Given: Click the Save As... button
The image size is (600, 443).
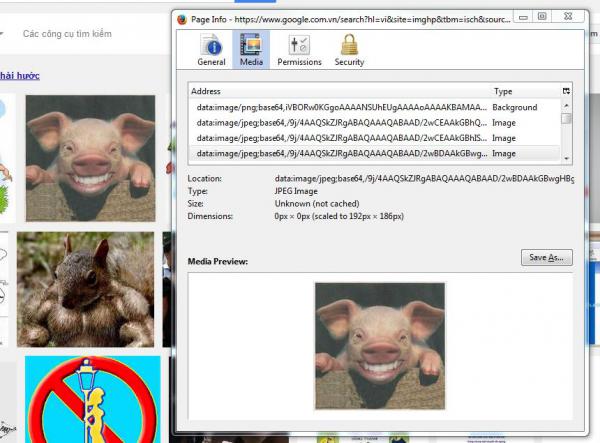Looking at the screenshot, I should point(546,257).
